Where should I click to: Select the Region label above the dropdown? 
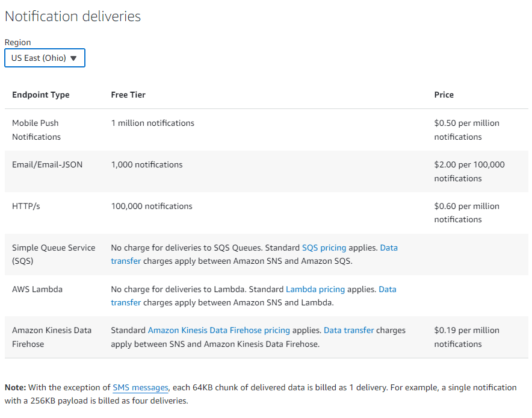(17, 42)
